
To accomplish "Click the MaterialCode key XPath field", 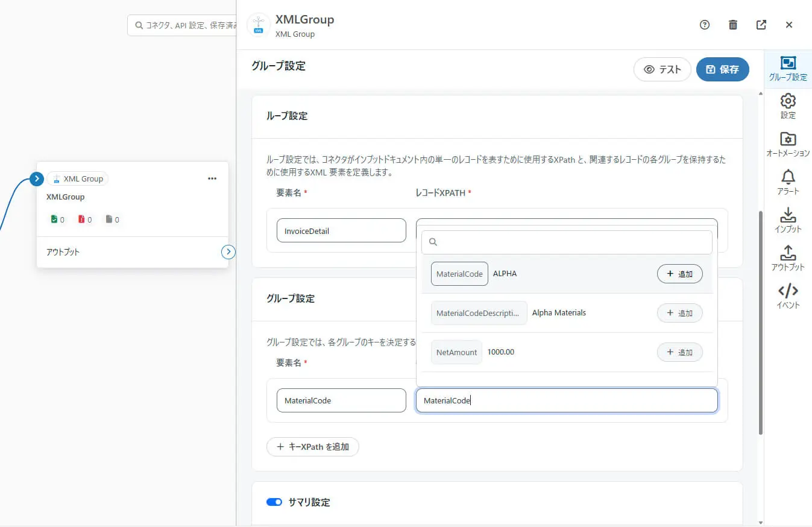I will click(567, 400).
